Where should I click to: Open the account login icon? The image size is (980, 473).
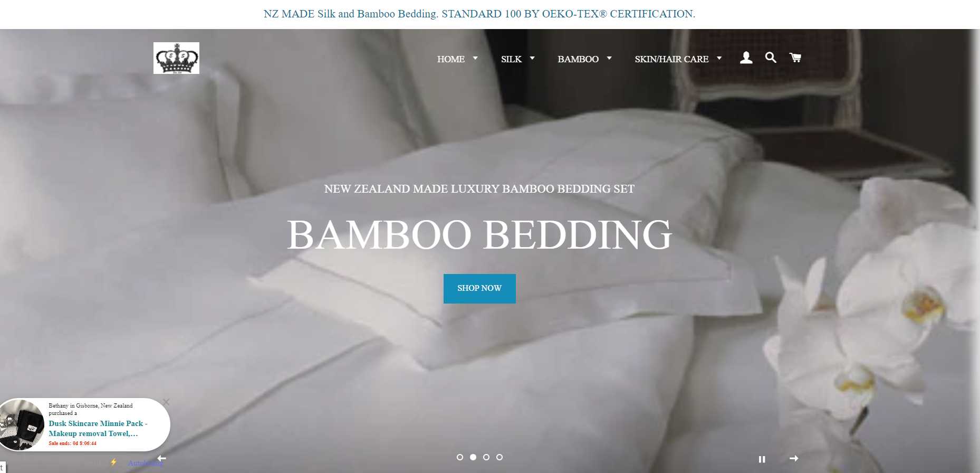[x=746, y=58]
